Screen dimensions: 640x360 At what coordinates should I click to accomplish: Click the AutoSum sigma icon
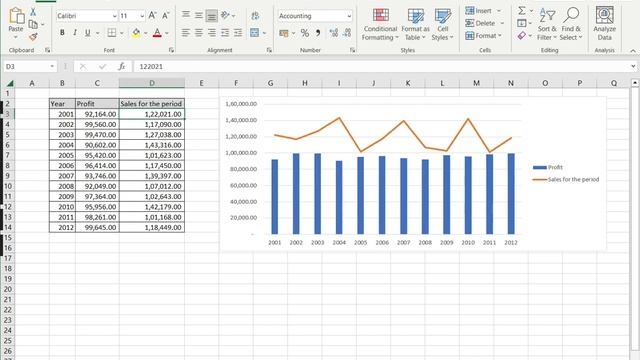tap(522, 11)
